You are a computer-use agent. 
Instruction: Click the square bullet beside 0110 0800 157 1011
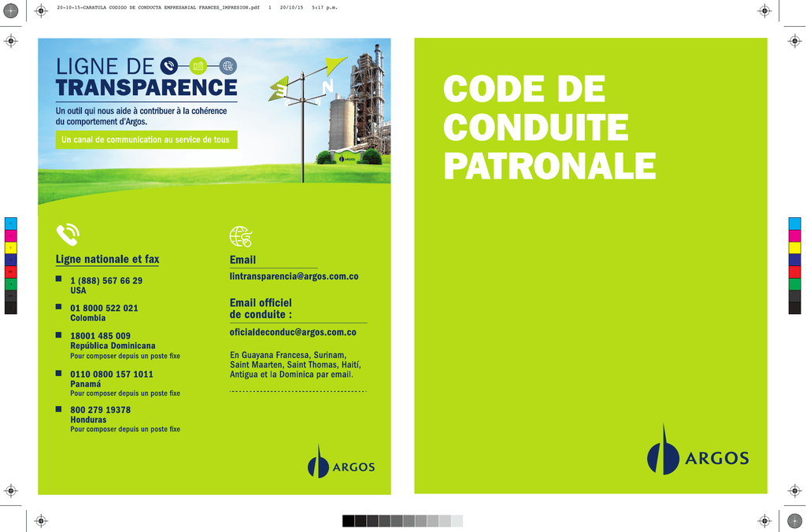pyautogui.click(x=58, y=373)
